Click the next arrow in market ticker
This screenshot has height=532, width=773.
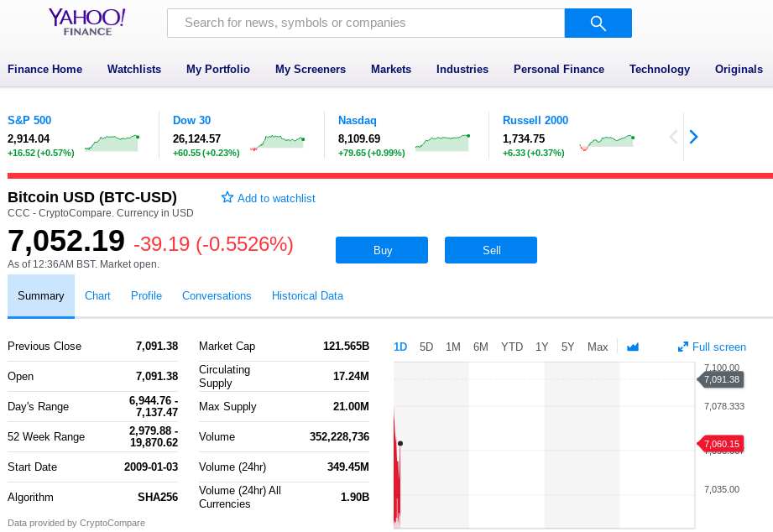coord(693,137)
